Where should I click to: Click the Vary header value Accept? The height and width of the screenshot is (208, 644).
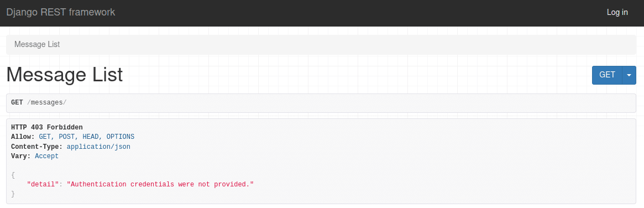pos(47,156)
